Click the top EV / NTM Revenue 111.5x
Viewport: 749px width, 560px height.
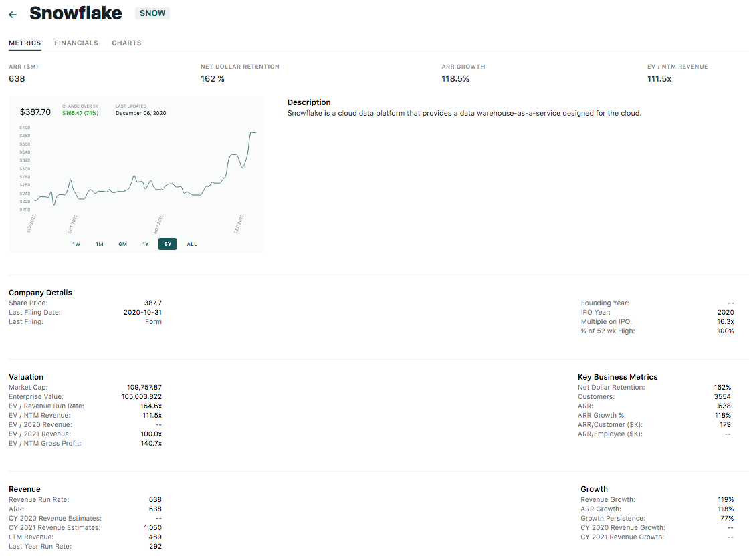coord(659,79)
